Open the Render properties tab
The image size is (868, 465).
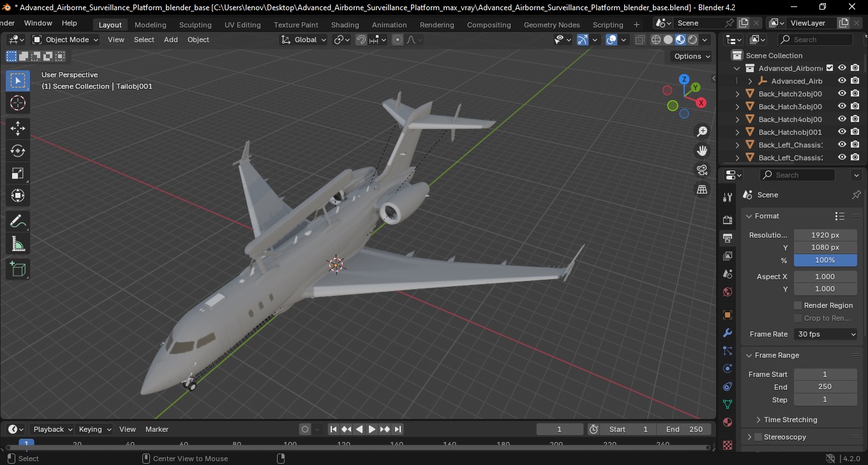(727, 220)
